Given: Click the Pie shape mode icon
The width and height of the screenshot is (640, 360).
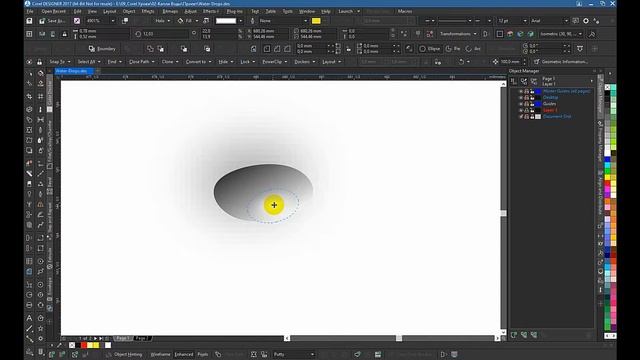Looking at the screenshot, I should point(449,49).
